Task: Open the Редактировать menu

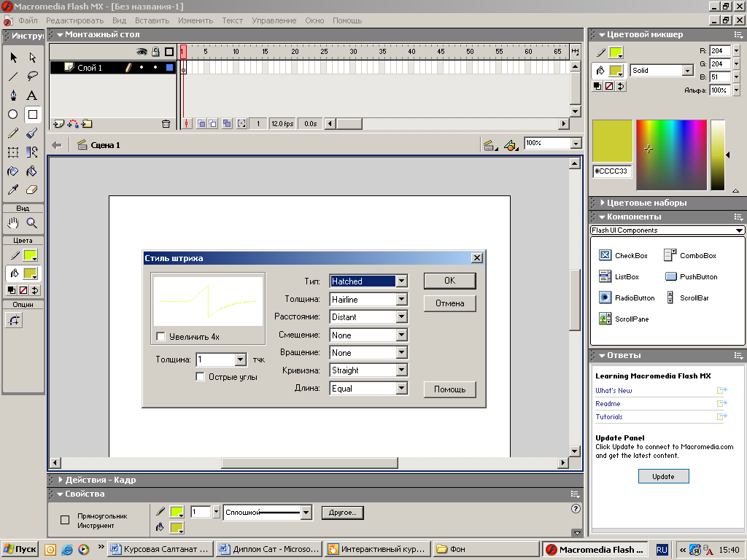Action: point(74,20)
